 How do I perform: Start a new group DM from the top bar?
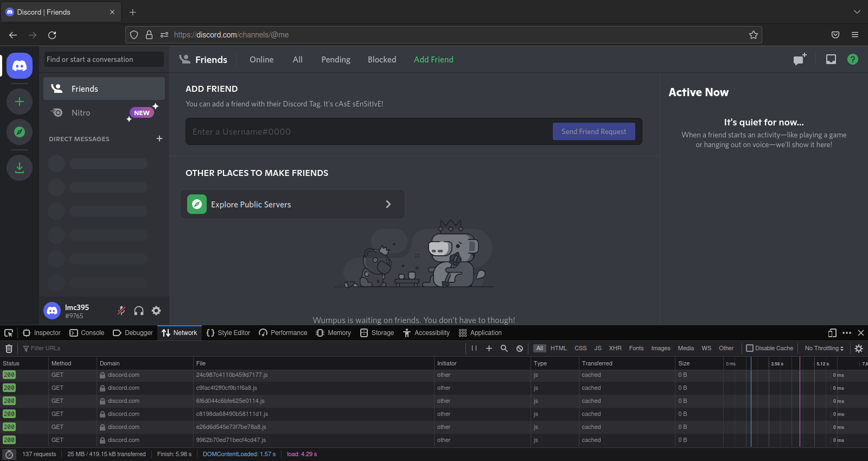tap(800, 59)
